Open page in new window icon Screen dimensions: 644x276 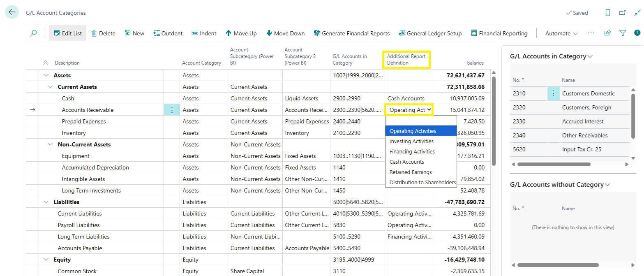(x=622, y=13)
